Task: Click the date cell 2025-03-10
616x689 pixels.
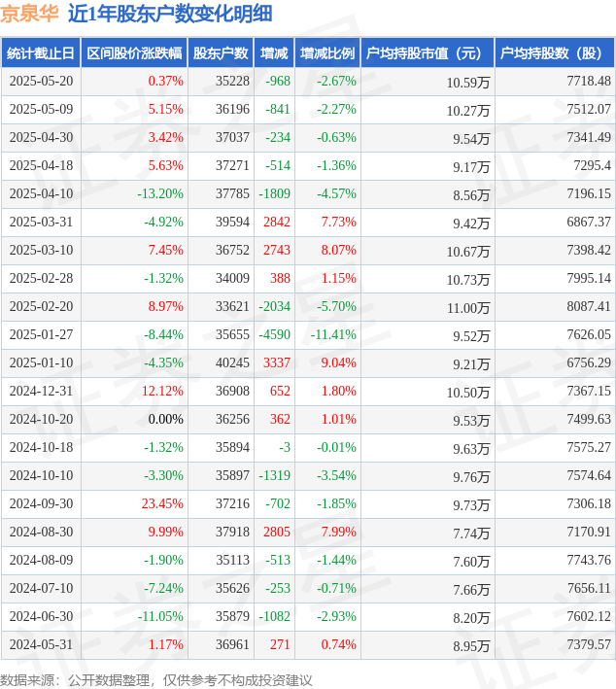Action: [42, 250]
